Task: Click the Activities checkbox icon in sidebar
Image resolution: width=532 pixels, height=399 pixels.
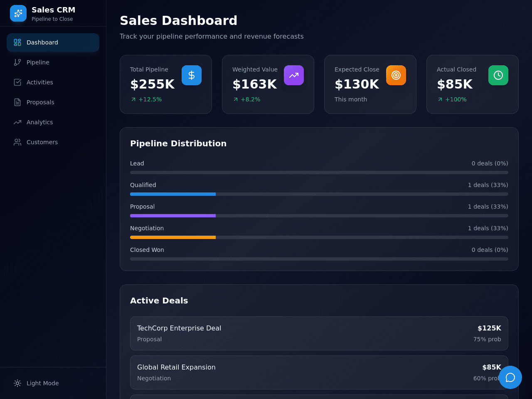Action: [17, 82]
